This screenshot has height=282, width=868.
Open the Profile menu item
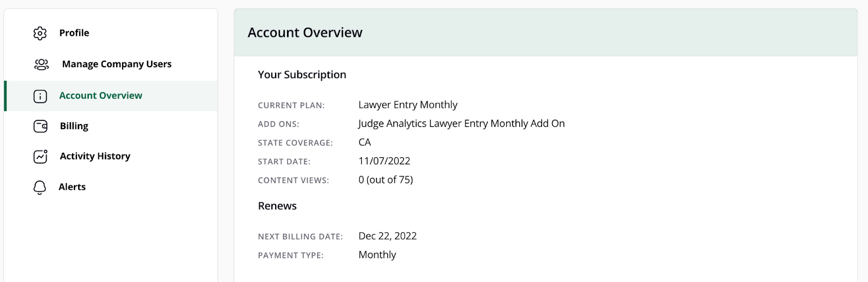pos(111,33)
